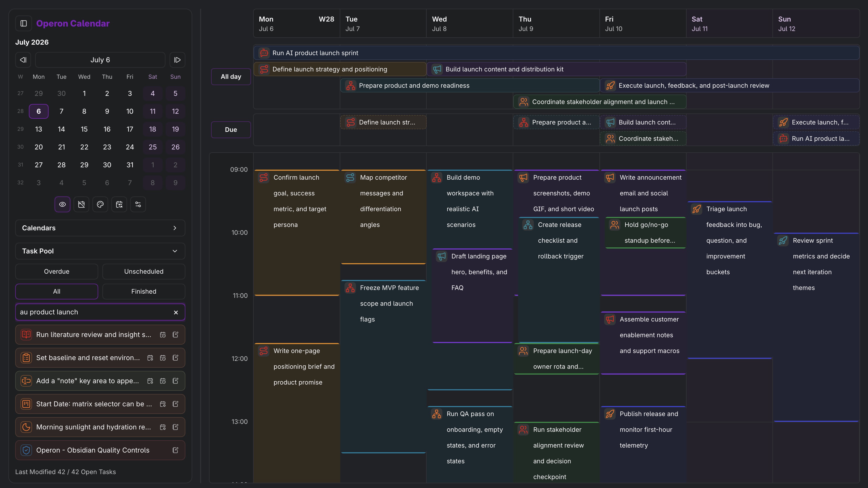
Task: Select July 31 in the mini calendar
Action: pos(130,165)
